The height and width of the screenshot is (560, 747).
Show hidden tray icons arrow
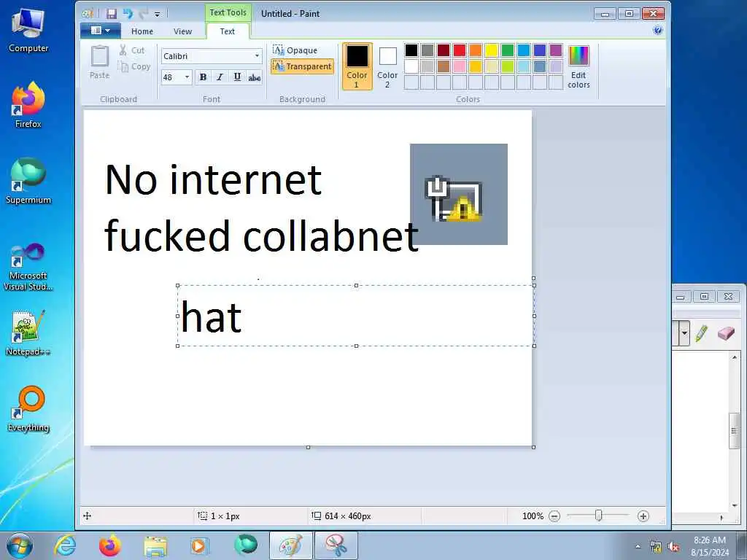638,547
